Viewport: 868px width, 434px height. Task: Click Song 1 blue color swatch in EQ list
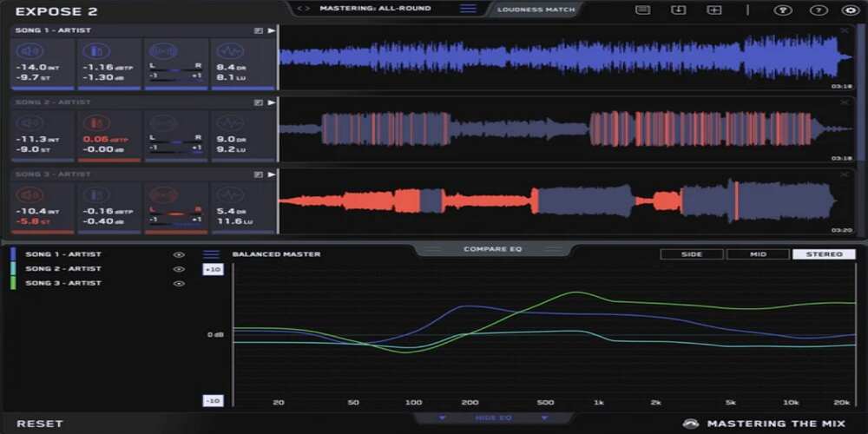pos(13,254)
